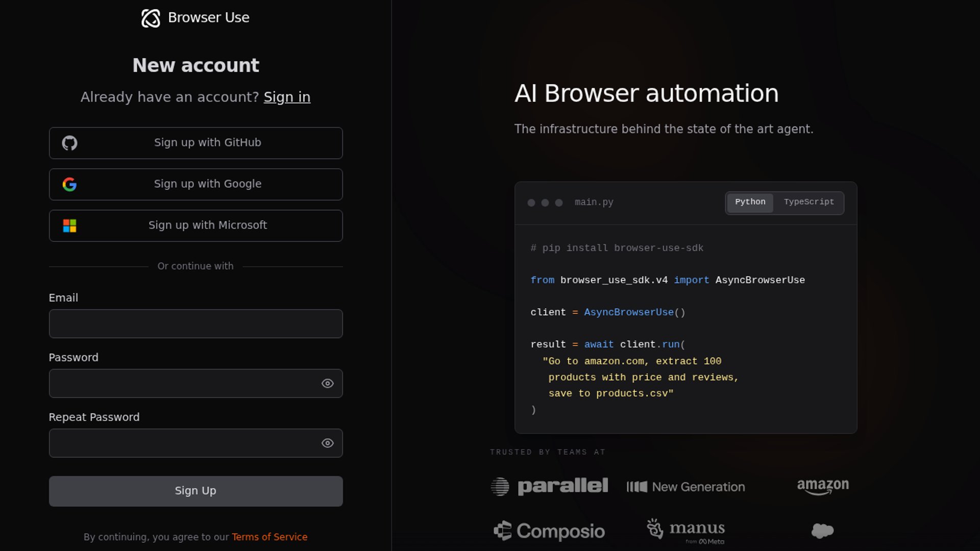Viewport: 980px width, 551px height.
Task: Switch code sample to TypeScript tab
Action: (808, 203)
